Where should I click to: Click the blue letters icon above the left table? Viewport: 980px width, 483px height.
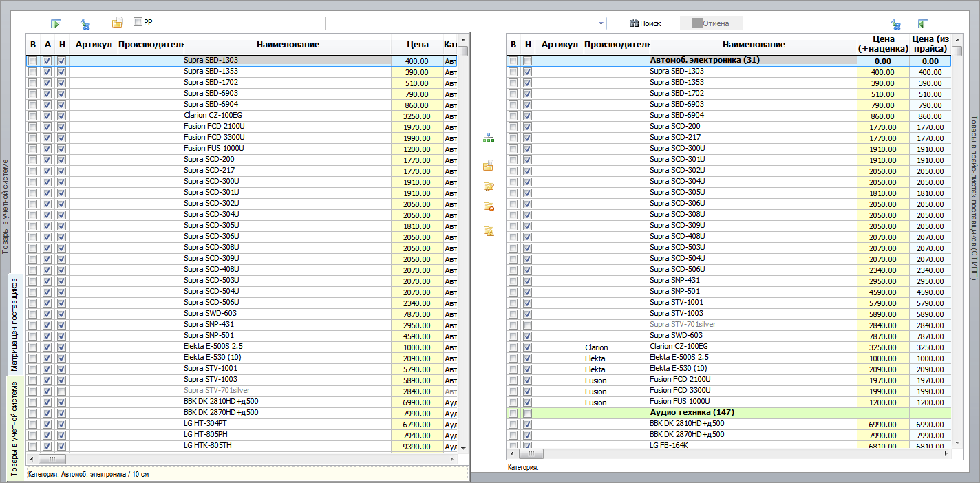point(85,24)
